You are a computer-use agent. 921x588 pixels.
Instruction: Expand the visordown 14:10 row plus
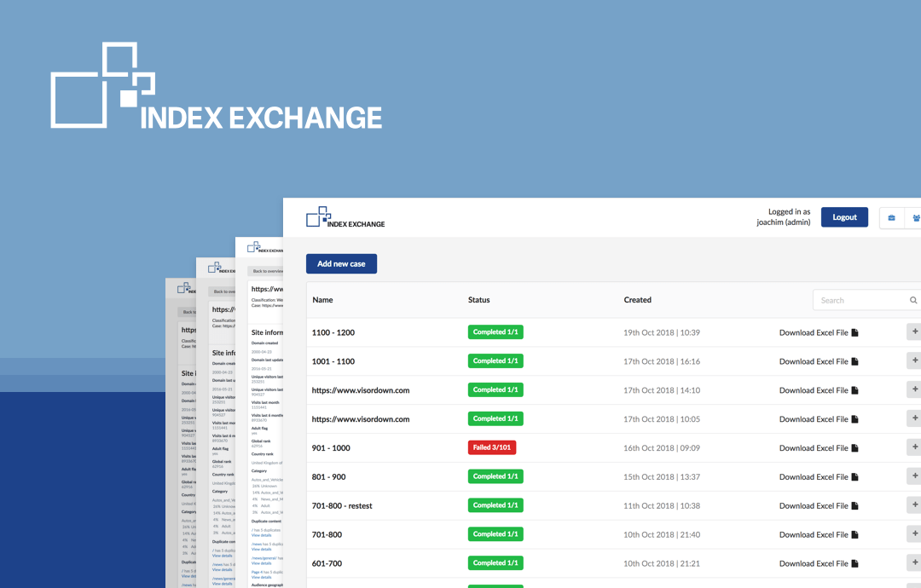click(x=914, y=389)
